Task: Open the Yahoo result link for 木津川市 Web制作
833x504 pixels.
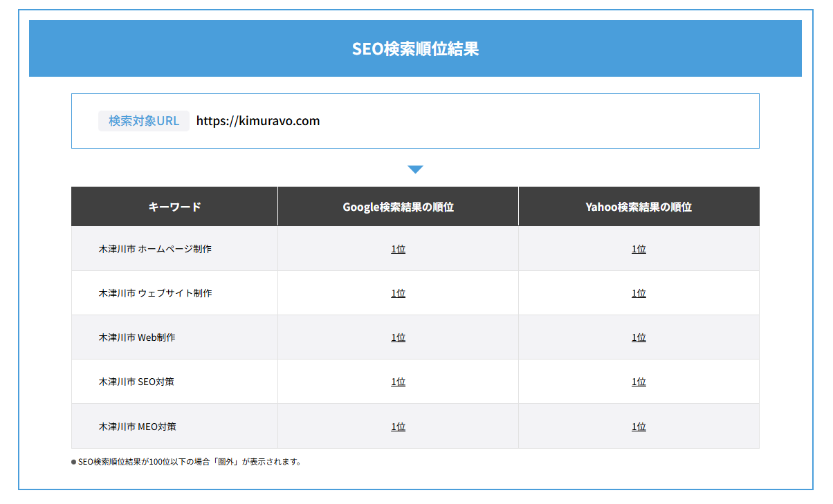Action: pyautogui.click(x=638, y=337)
